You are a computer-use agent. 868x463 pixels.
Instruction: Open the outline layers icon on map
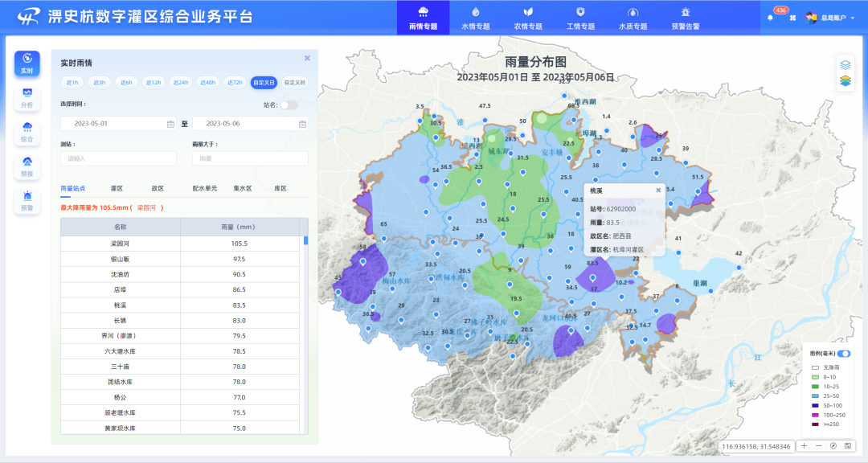click(845, 65)
